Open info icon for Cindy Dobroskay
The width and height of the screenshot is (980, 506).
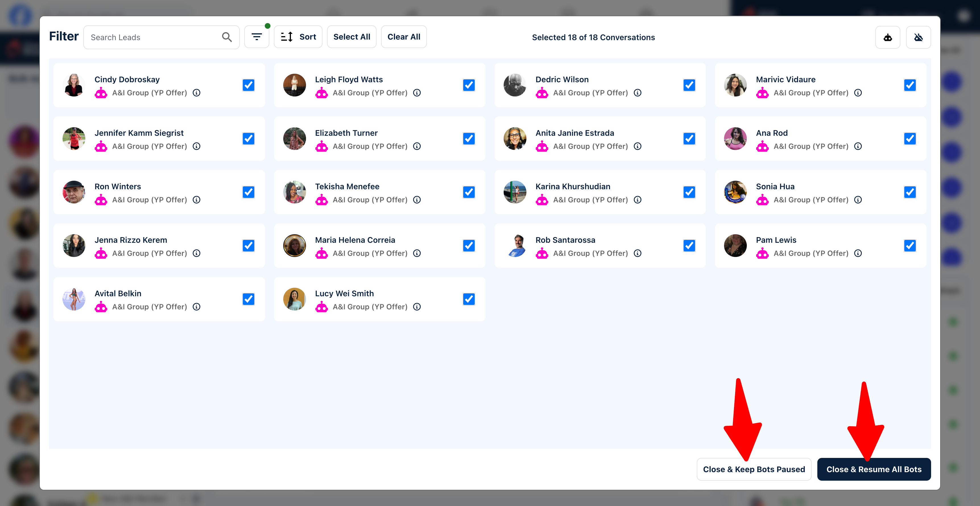[196, 92]
